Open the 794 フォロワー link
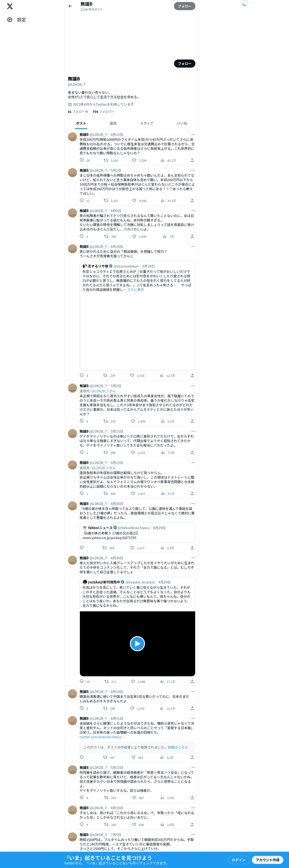Viewport: 289px width, 868px height. click(104, 112)
